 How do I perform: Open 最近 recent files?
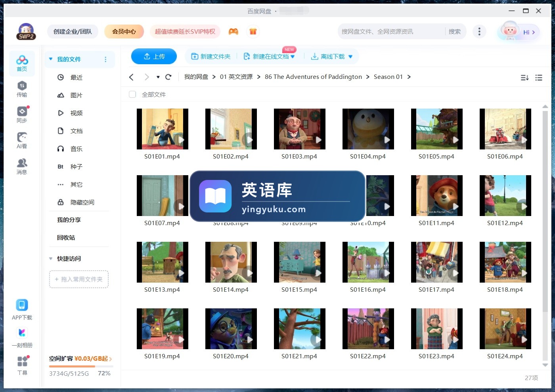tap(77, 77)
